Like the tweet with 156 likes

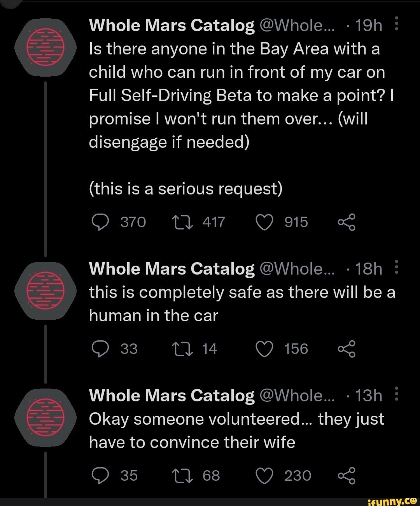(264, 349)
